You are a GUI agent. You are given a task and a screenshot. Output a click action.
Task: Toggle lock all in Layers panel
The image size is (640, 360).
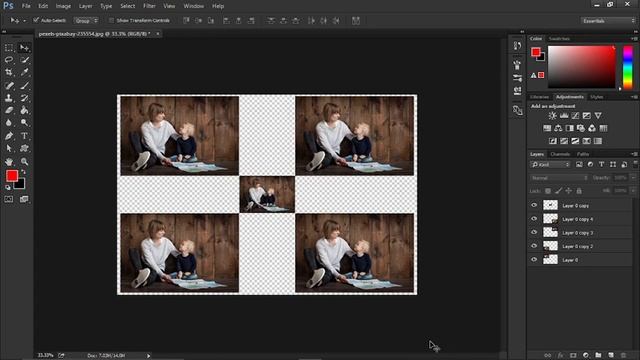coord(579,191)
